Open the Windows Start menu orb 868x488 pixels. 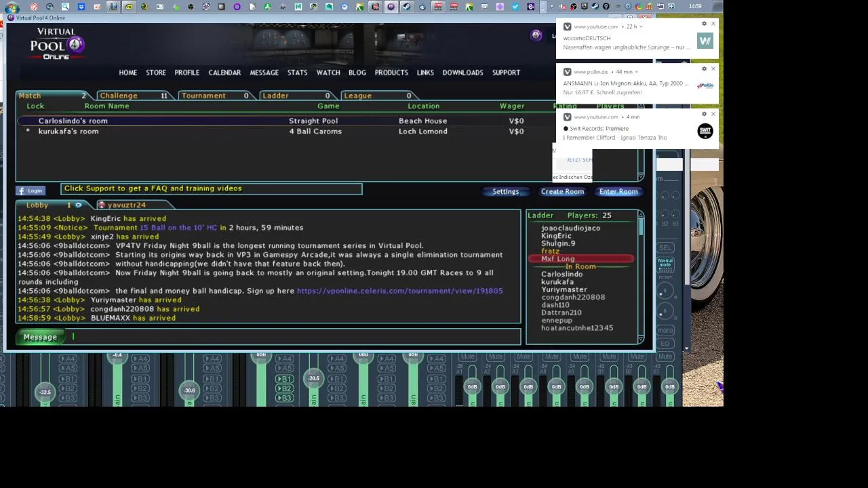(12, 7)
